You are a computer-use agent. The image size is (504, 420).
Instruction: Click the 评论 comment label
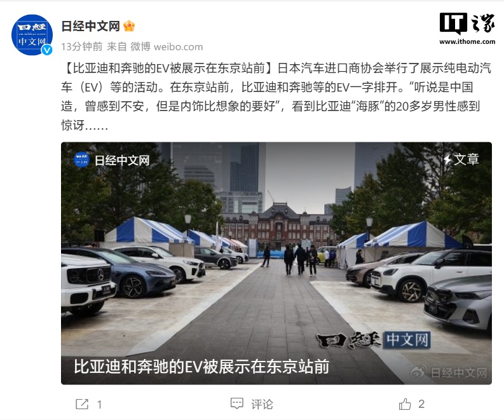(x=262, y=404)
